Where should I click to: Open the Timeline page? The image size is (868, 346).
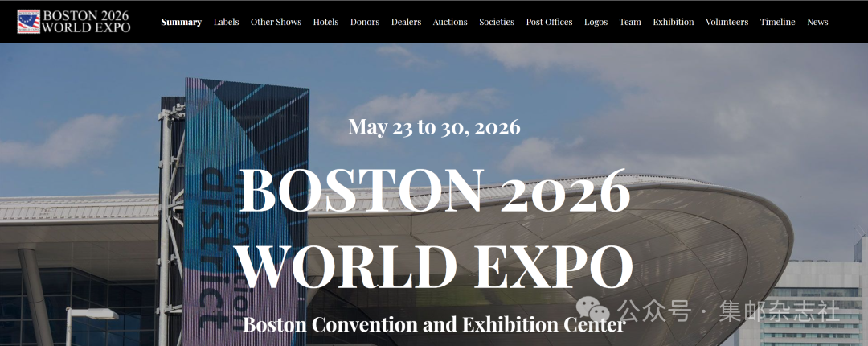[777, 23]
